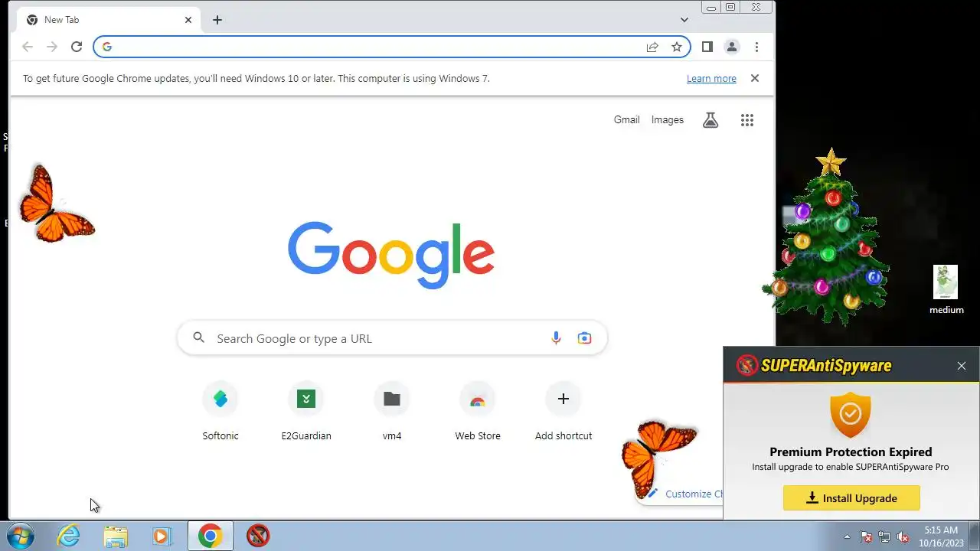Click the browser forward arrow
The height and width of the screenshot is (551, 980).
[x=52, y=47]
